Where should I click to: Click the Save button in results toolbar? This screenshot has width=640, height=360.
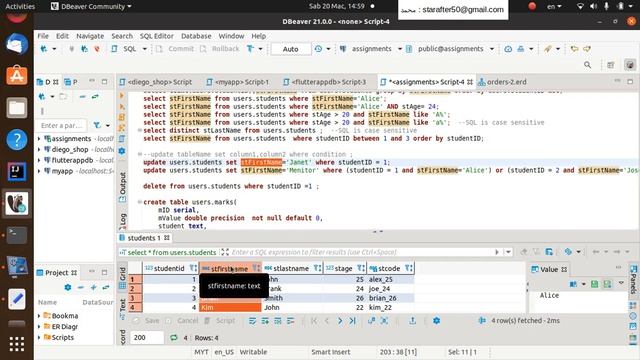(x=147, y=321)
